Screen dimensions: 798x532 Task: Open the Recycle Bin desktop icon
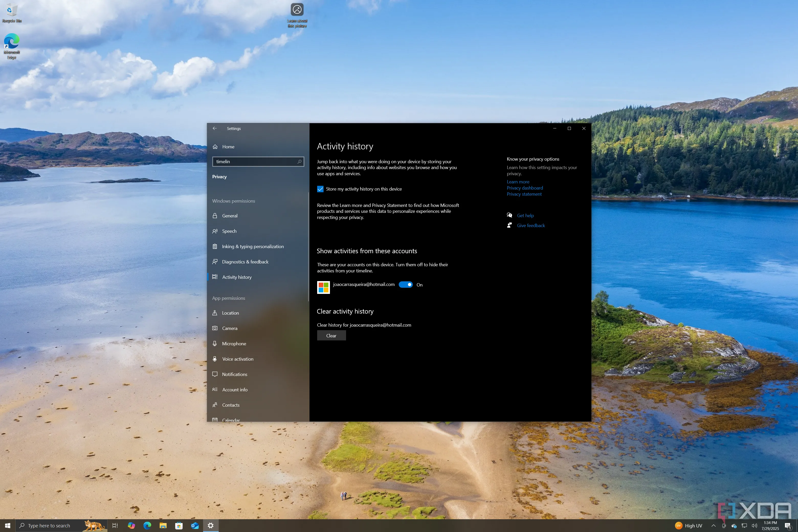tap(12, 13)
